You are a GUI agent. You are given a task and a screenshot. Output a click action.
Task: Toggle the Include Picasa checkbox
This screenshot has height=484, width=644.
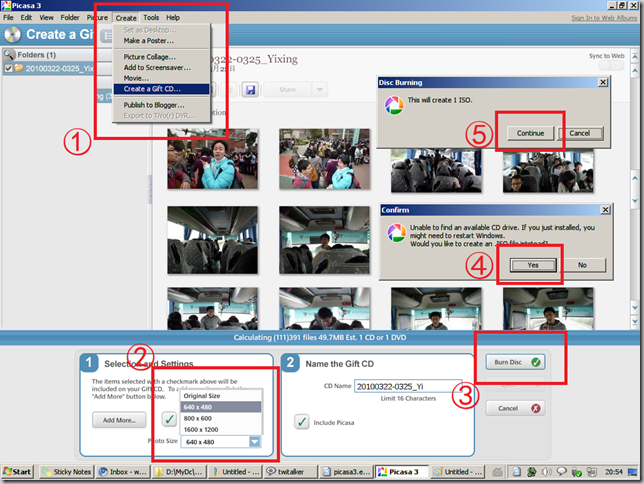point(302,422)
